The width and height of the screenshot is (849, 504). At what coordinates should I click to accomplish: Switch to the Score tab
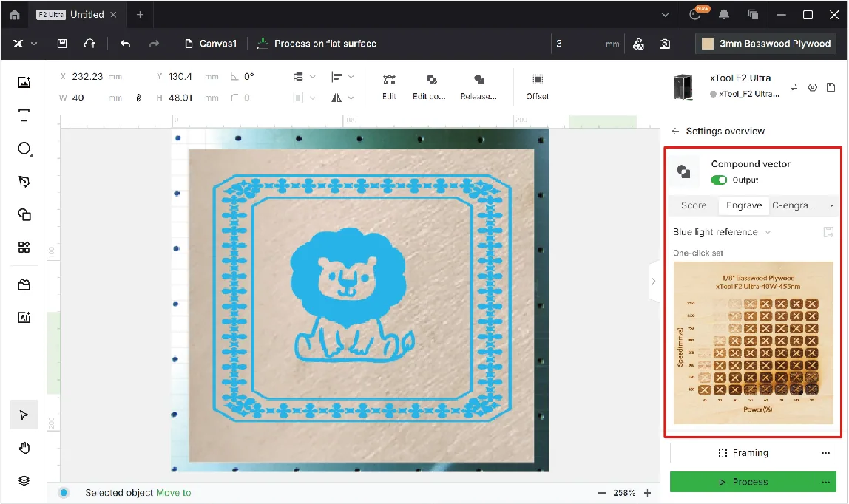pos(694,205)
